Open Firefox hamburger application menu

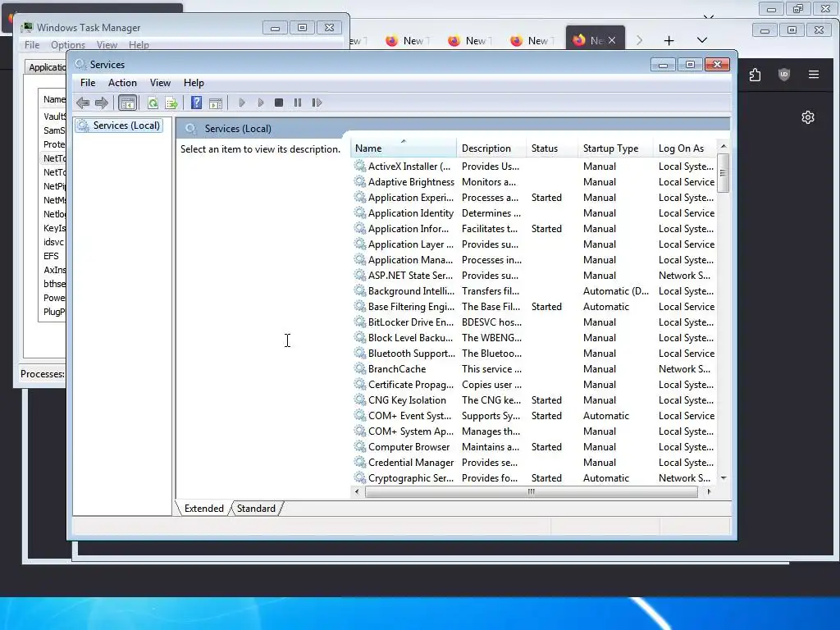(813, 75)
